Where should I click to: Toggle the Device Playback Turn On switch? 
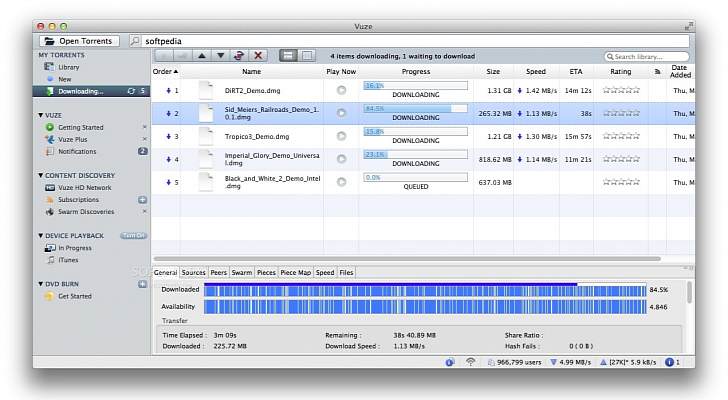point(134,235)
